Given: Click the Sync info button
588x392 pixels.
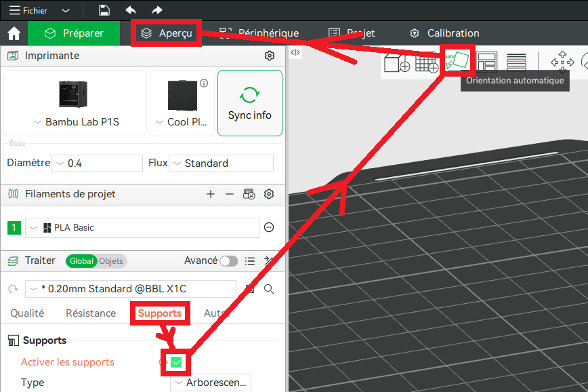Looking at the screenshot, I should 249,103.
